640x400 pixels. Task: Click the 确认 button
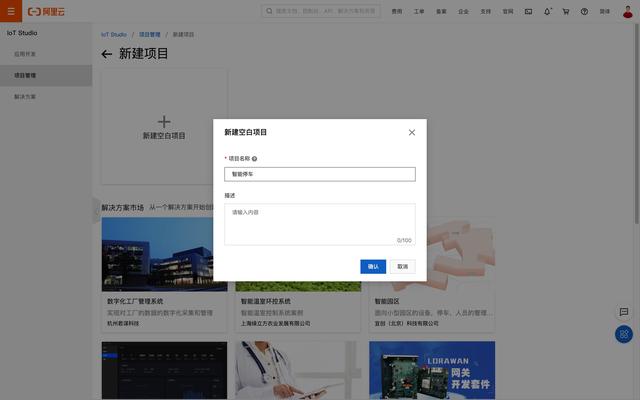click(373, 267)
